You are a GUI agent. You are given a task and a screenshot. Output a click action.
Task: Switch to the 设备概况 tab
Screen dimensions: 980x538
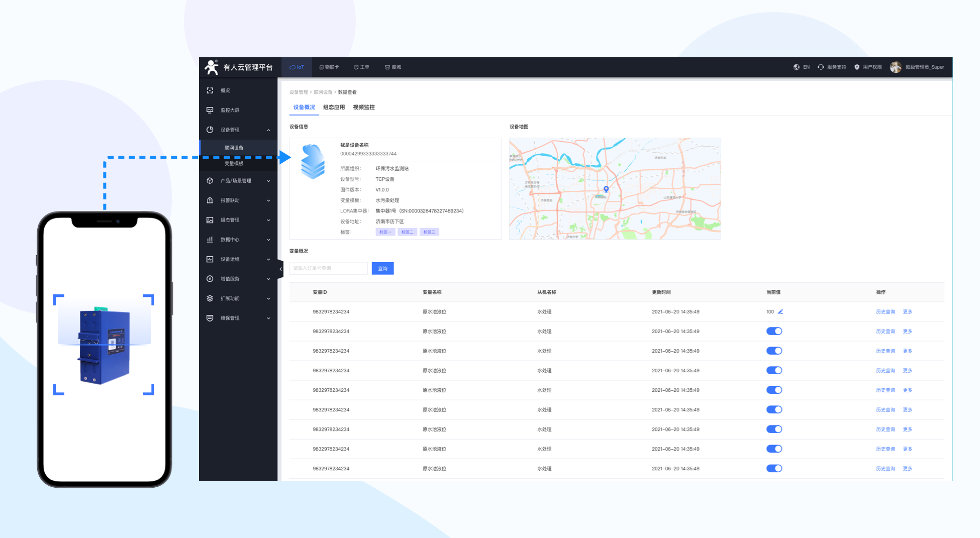pos(304,107)
